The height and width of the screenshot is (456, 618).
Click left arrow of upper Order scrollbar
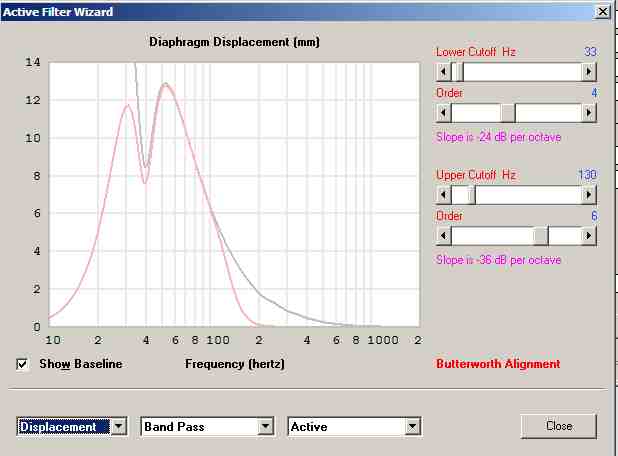(444, 236)
